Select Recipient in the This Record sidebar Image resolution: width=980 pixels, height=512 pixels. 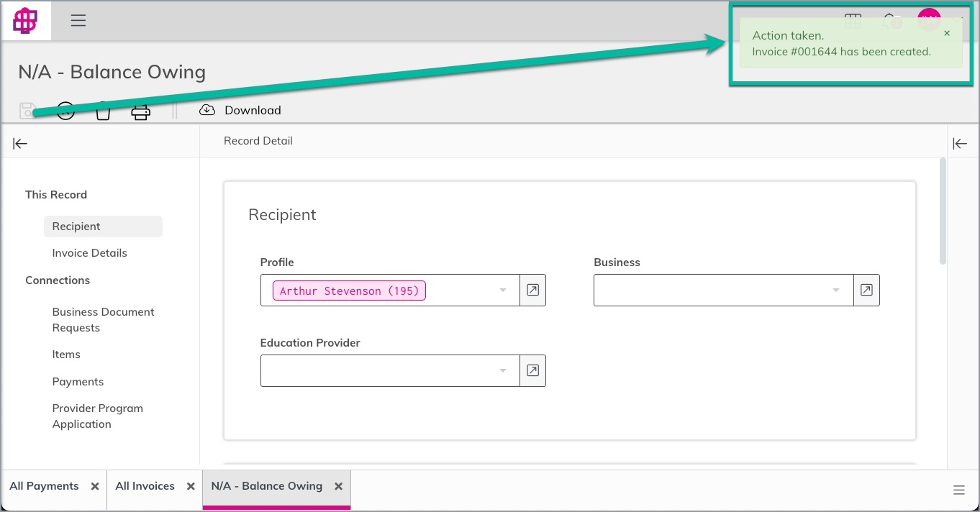tap(103, 227)
